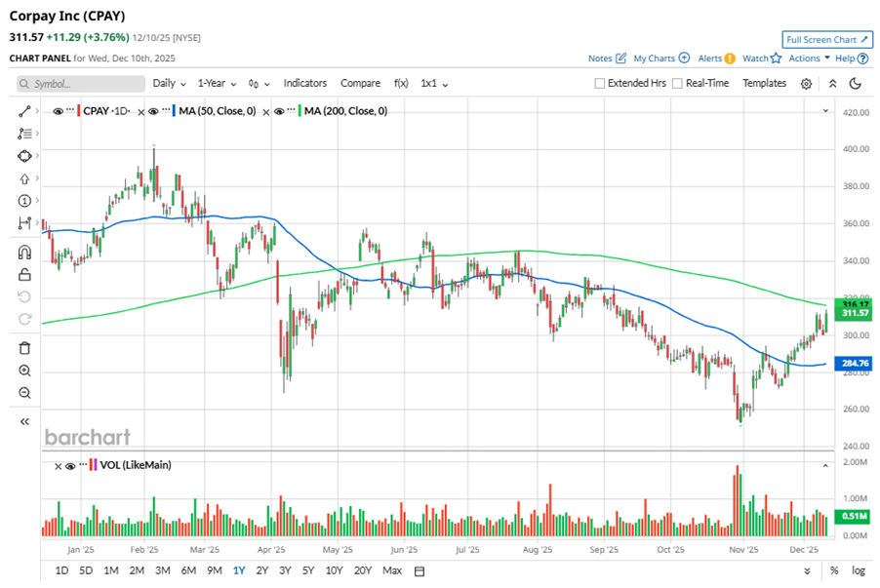Viewport: 880px width, 588px height.
Task: Select the numbered label tool
Action: point(24,200)
